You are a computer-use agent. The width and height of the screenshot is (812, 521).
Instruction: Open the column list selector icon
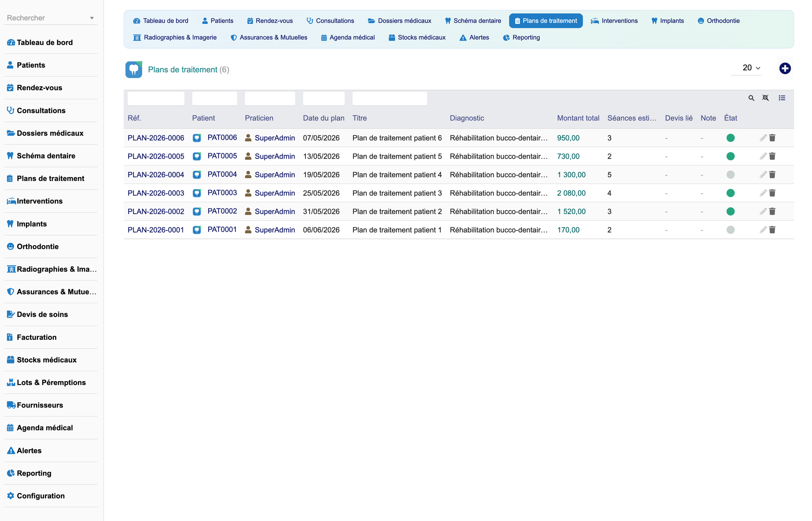click(x=782, y=98)
